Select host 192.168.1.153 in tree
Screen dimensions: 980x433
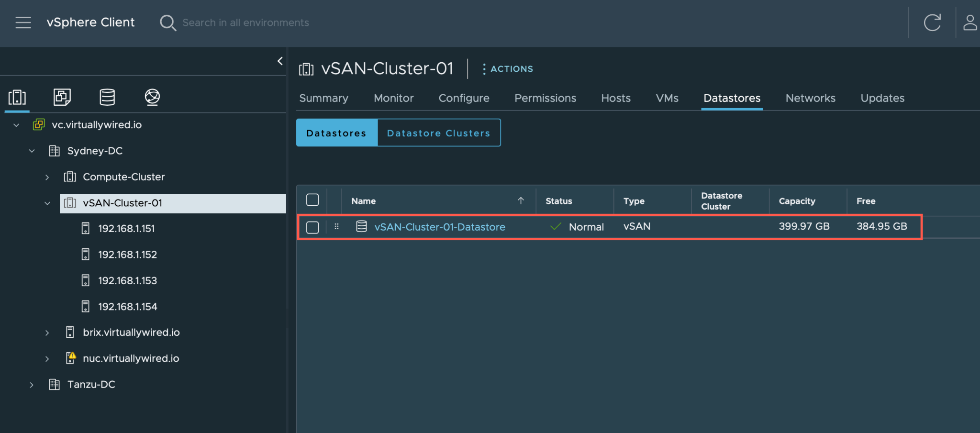point(127,280)
